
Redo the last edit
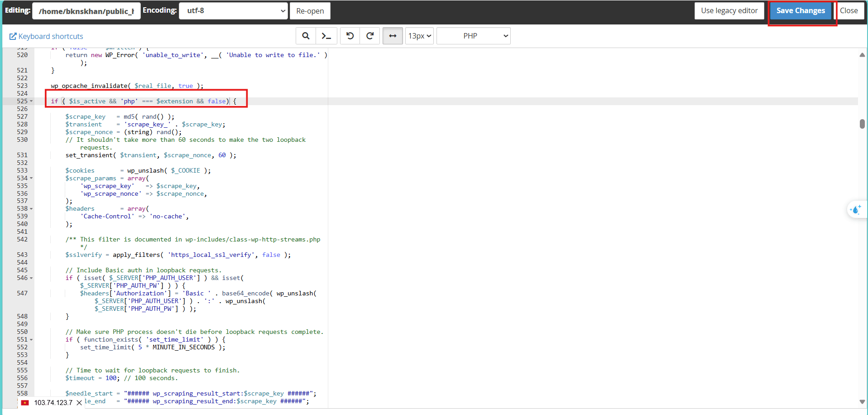coord(369,35)
